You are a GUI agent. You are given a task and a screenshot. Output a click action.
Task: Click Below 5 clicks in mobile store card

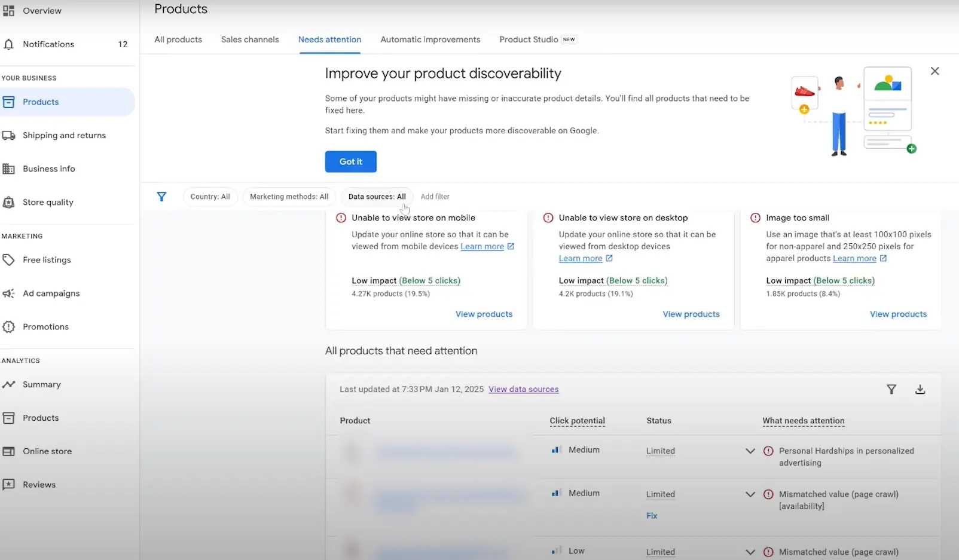(430, 281)
